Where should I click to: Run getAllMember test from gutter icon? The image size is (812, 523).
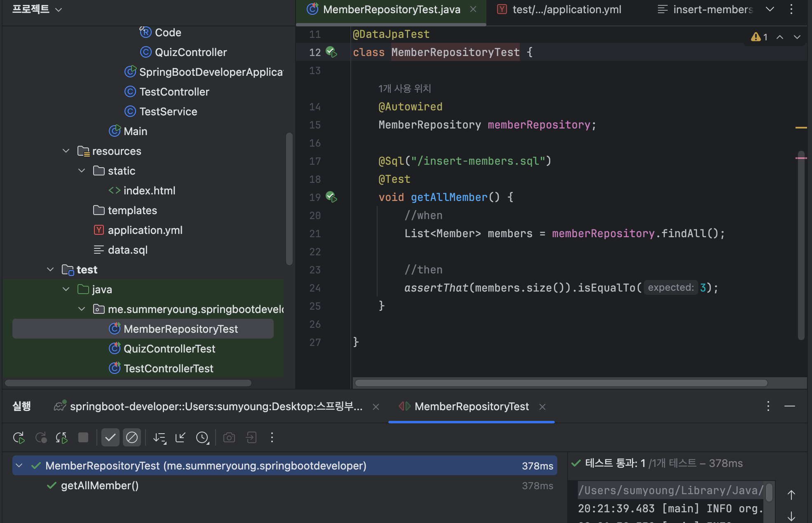click(331, 197)
